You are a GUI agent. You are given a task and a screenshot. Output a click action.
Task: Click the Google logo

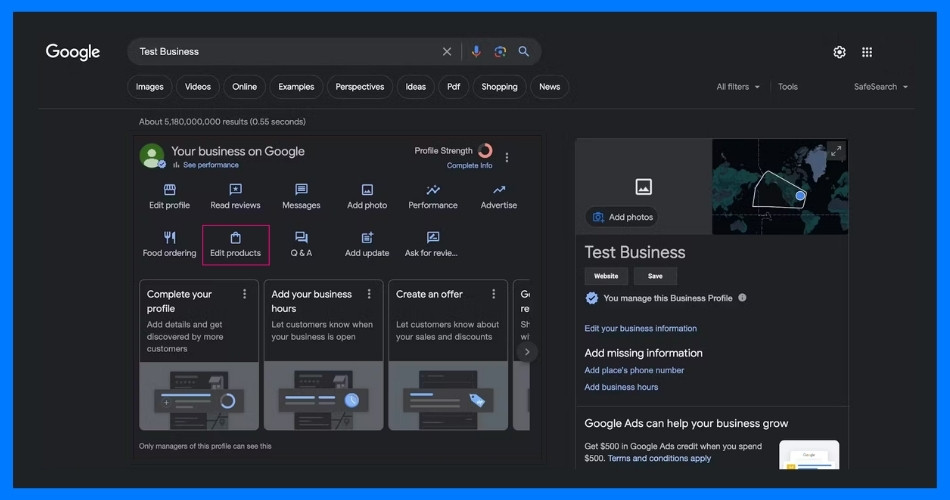73,52
